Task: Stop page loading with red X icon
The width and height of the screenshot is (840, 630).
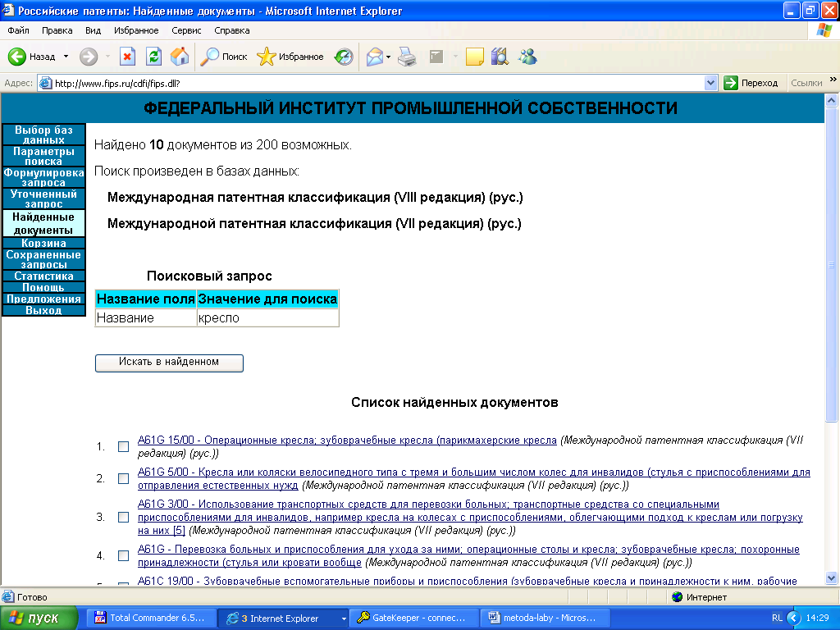Action: coord(127,57)
